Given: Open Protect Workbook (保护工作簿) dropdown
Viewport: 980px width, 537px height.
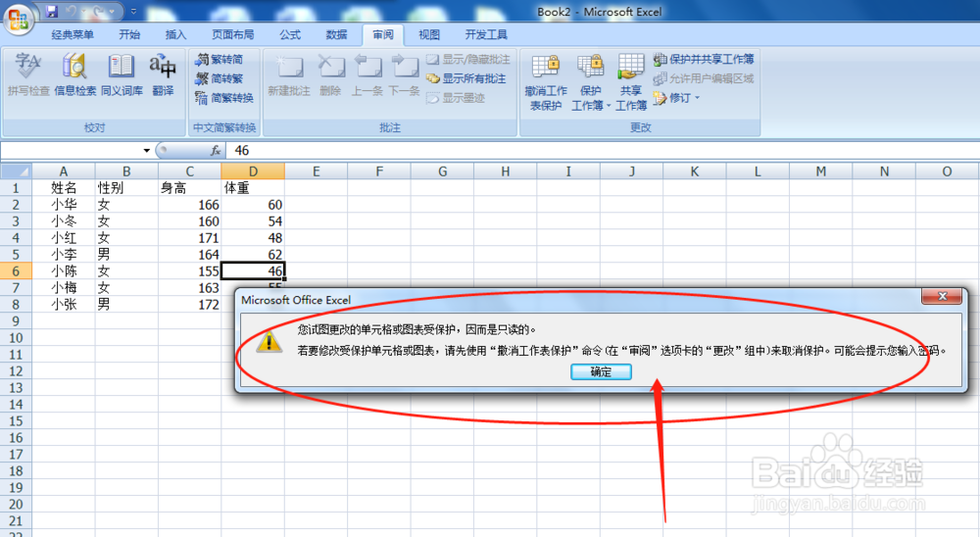Looking at the screenshot, I should 590,82.
